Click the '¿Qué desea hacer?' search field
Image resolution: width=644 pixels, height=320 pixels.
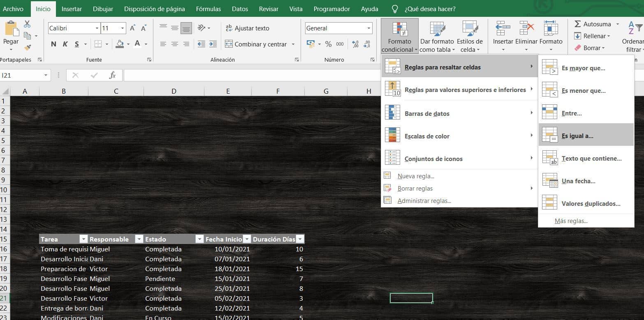(430, 9)
